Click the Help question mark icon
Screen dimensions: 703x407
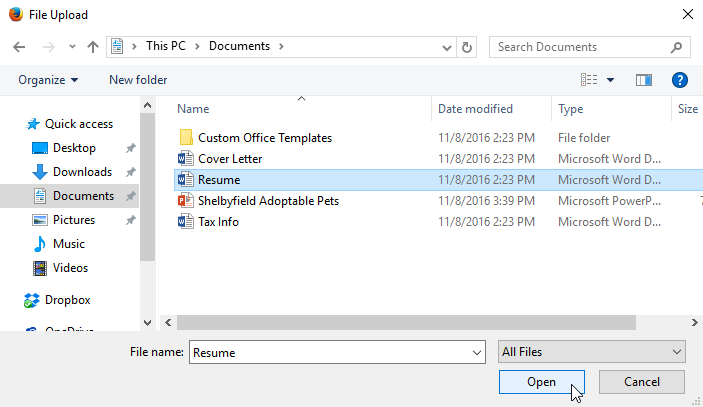tap(680, 80)
